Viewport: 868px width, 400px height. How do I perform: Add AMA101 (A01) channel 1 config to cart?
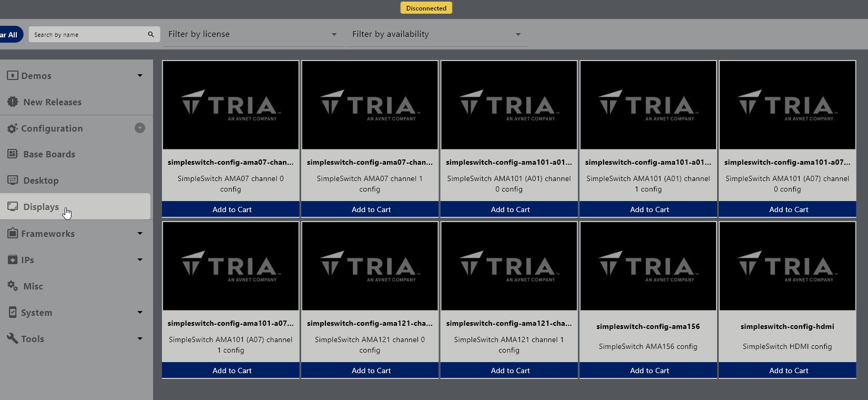point(648,209)
